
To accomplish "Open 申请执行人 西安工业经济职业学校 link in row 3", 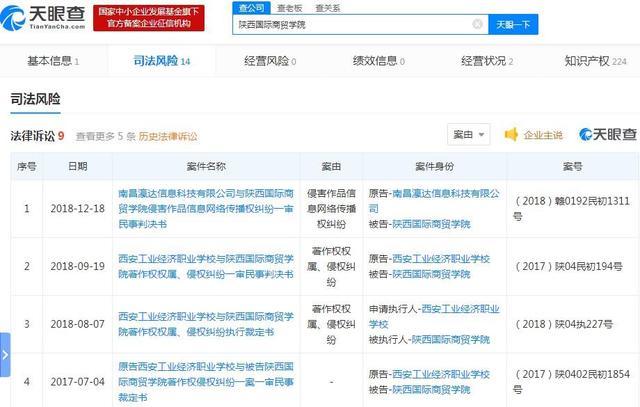I will click(434, 316).
